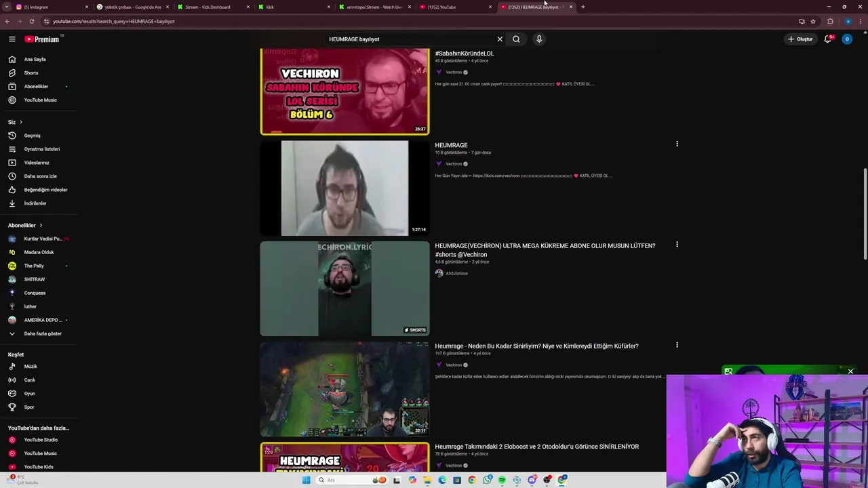Screen dimensions: 868x488
Task: Open WhatsApp from the taskbar
Action: tap(487, 480)
